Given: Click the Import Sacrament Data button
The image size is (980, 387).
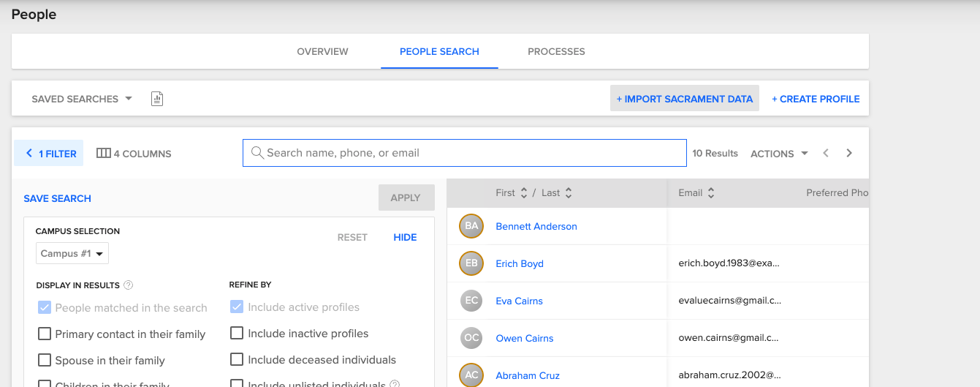Looking at the screenshot, I should (684, 99).
